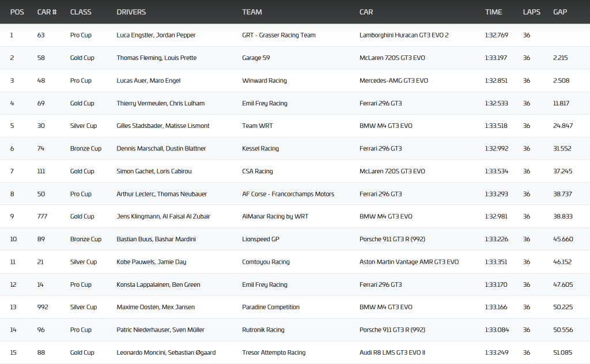Click the CLASS column header
The image size is (590, 364).
point(81,12)
